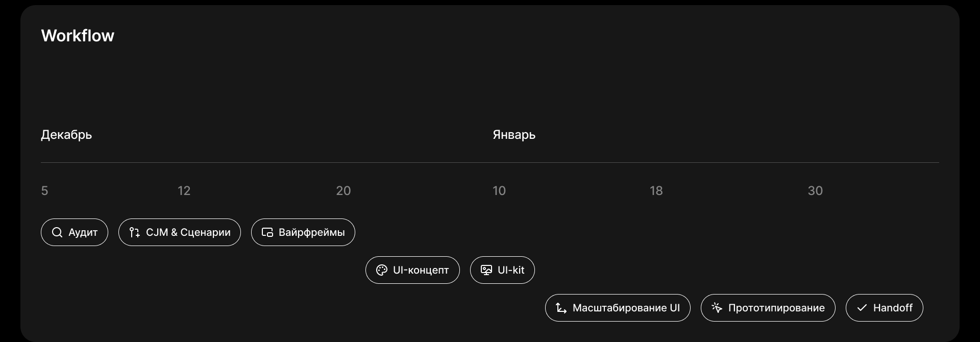Viewport: 980px width, 342px height.
Task: Open the CJM & Сценарии stage
Action: tap(179, 232)
